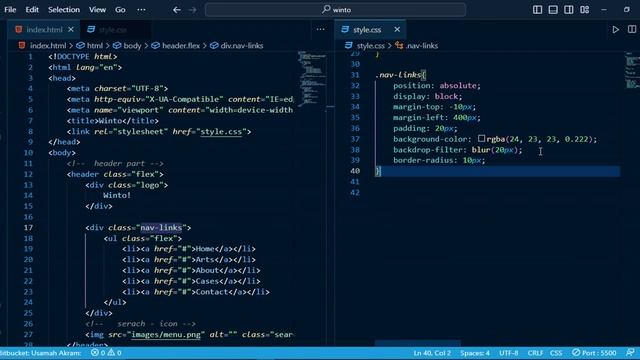Select the style.css tab in right group

coord(367,29)
